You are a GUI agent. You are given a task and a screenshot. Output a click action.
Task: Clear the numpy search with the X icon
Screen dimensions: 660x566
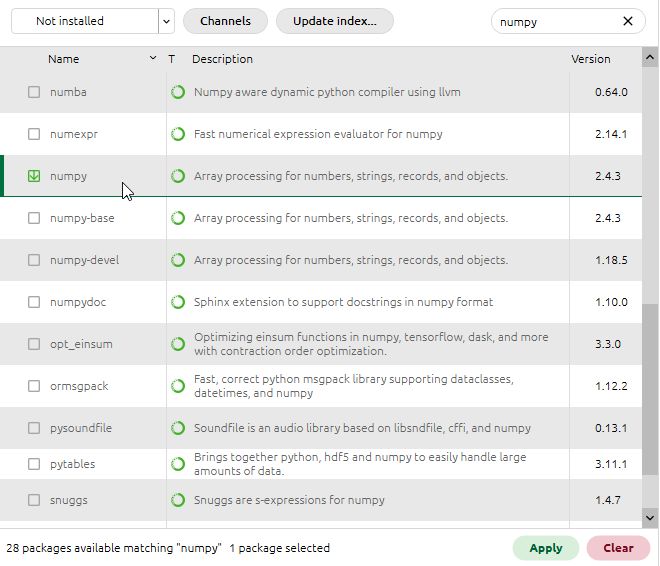628,21
